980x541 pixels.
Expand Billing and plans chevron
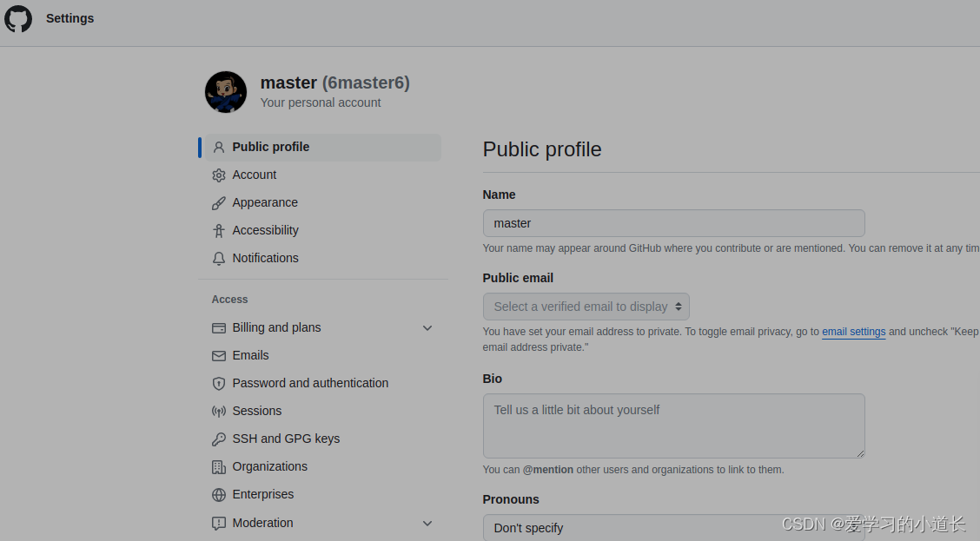427,328
